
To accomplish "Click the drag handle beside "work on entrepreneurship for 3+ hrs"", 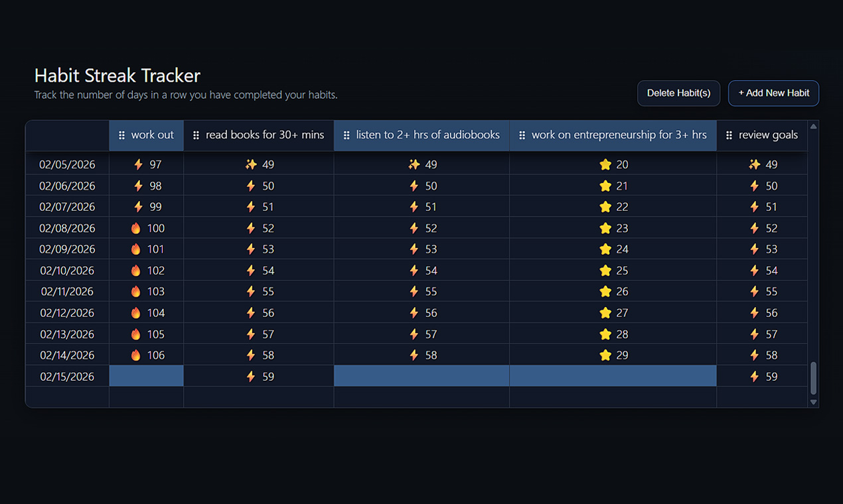I will click(522, 135).
